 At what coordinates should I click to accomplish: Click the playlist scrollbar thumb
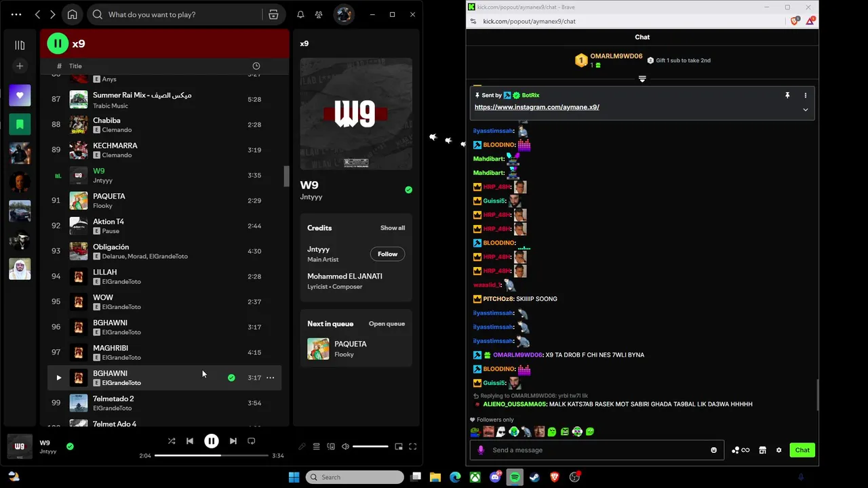[286, 176]
